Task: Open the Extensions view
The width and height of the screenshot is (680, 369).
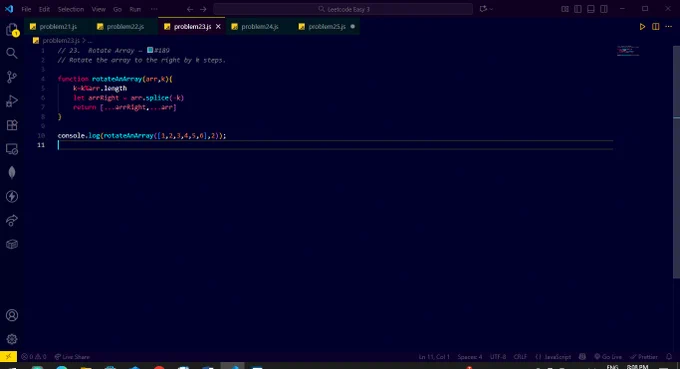Action: point(12,125)
